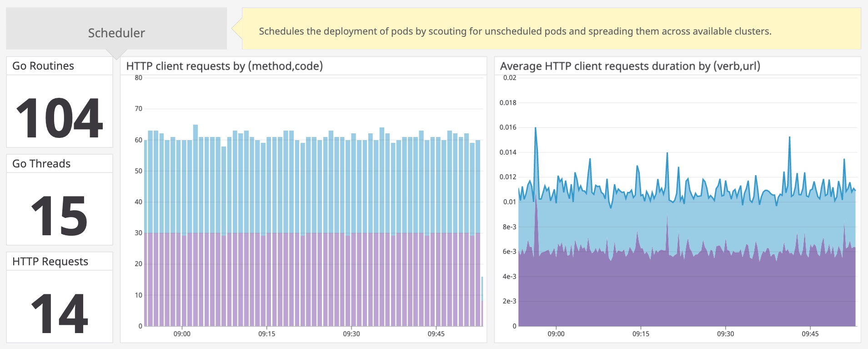Select the HTTP Requests widget title
This screenshot has width=868, height=349.
coord(50,262)
